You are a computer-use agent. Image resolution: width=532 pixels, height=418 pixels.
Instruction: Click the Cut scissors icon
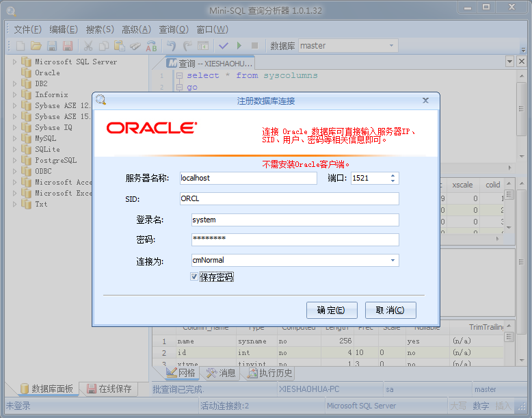[x=88, y=46]
